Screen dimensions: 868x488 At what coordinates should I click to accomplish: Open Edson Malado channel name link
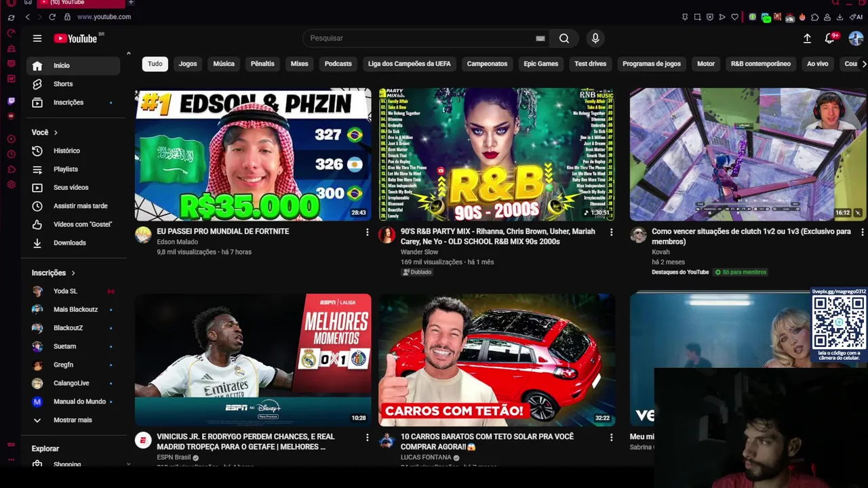coord(177,242)
